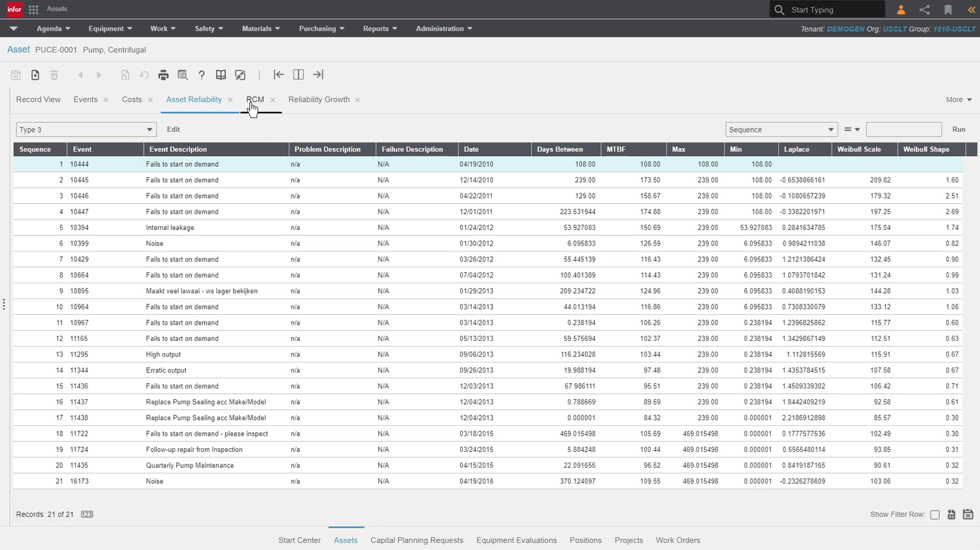The height and width of the screenshot is (550, 980).
Task: Open the Sequence sort dropdown
Action: click(781, 129)
